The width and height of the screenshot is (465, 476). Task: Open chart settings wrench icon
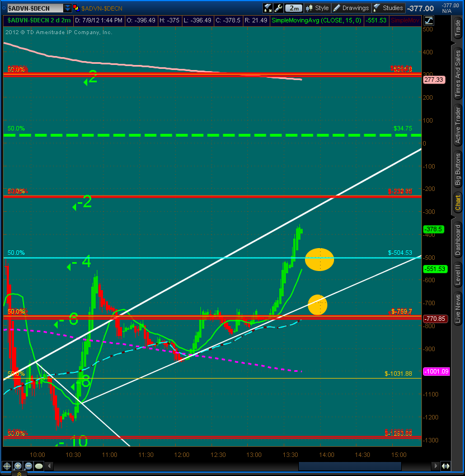click(278, 8)
